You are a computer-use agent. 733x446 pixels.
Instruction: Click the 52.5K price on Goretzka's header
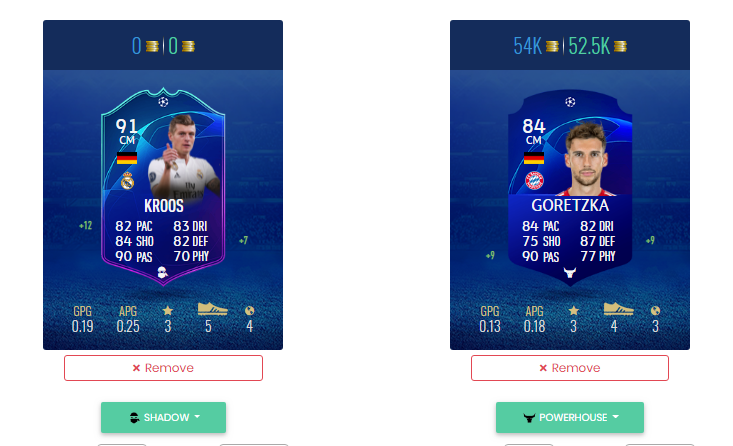(x=589, y=46)
